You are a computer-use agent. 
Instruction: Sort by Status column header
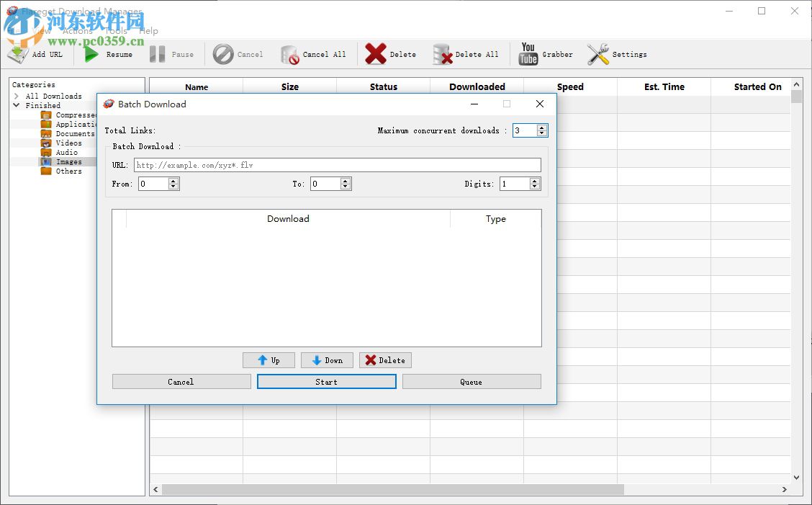point(384,86)
